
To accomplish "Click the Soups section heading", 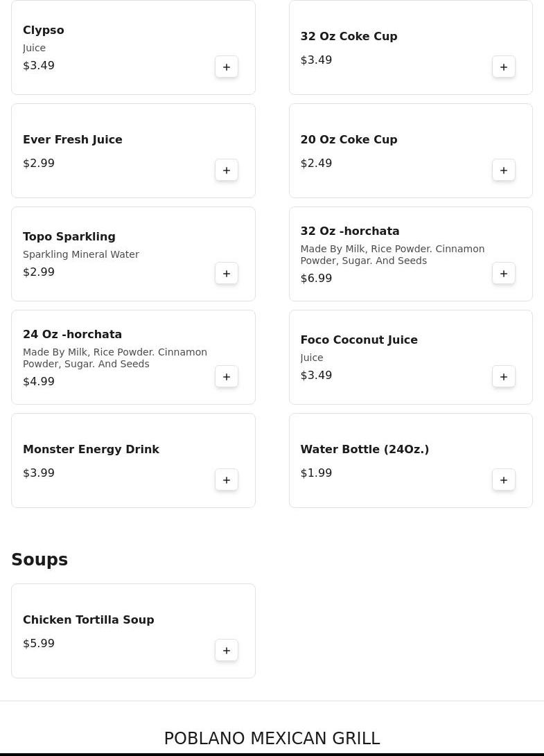I will coord(40,559).
